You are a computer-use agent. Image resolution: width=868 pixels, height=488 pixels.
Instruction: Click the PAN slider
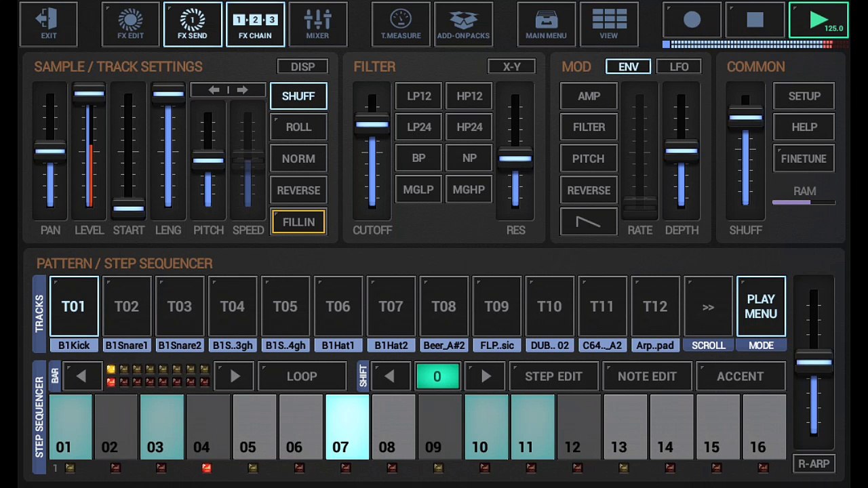tap(50, 150)
